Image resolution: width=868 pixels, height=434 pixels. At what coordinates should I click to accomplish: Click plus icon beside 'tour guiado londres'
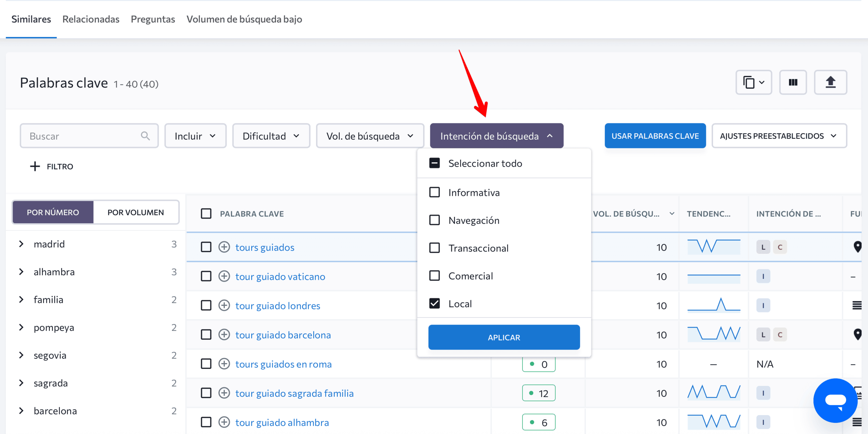coord(224,305)
